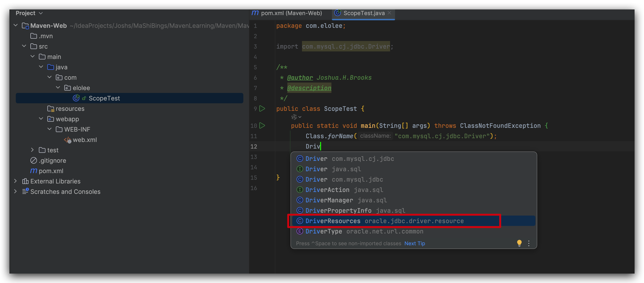Click the resources folder icon
Viewport: 644px width, 283px height.
[51, 108]
